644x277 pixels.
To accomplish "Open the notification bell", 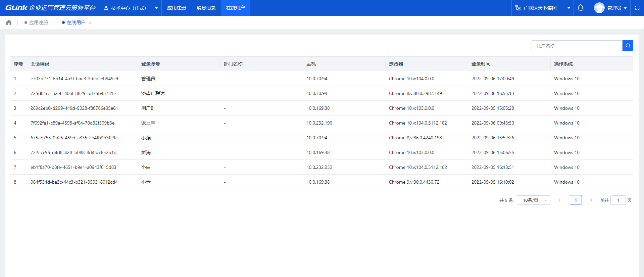I will click(x=580, y=8).
